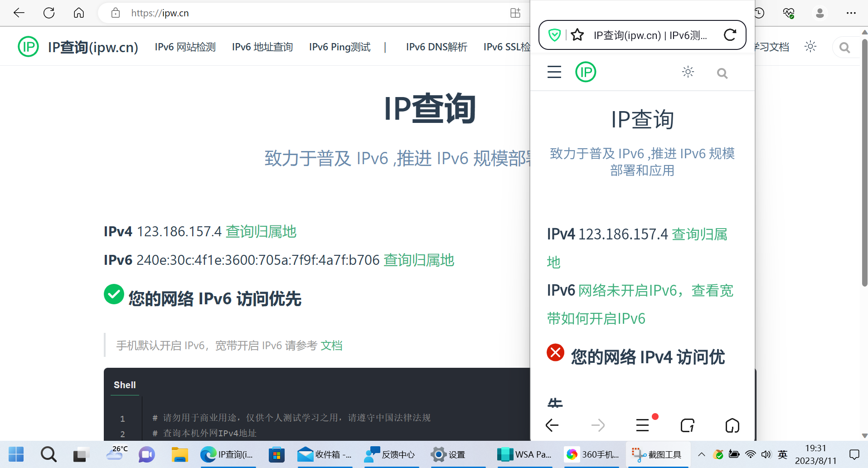Reload the page in the mobile preview
Viewport: 868px width, 468px height.
tap(730, 35)
